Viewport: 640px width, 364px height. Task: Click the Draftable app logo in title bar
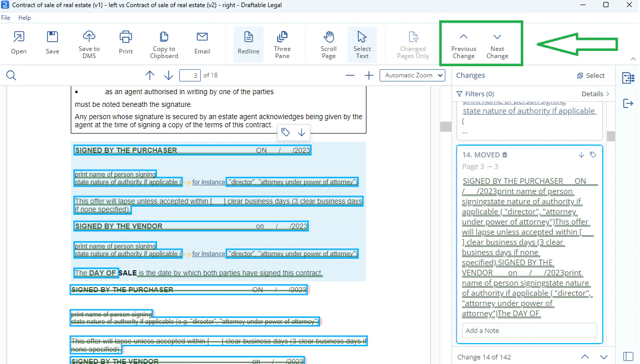pyautogui.click(x=5, y=5)
